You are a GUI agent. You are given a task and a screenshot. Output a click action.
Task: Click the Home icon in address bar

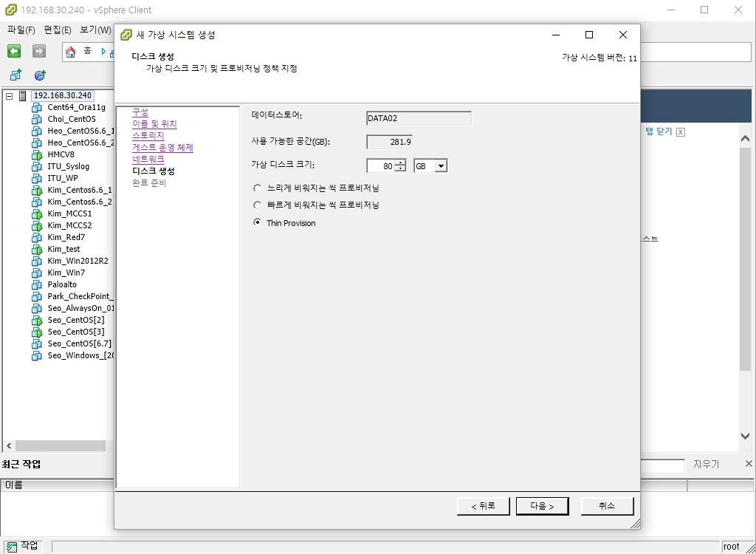(71, 52)
